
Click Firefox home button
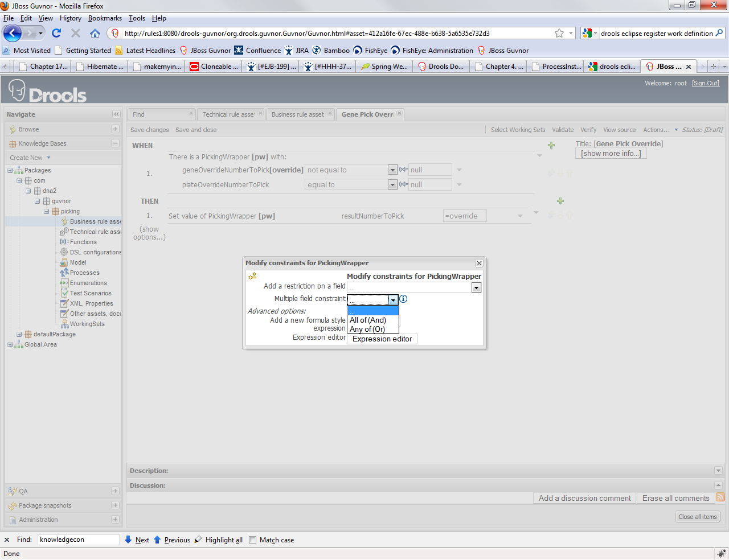coord(95,33)
